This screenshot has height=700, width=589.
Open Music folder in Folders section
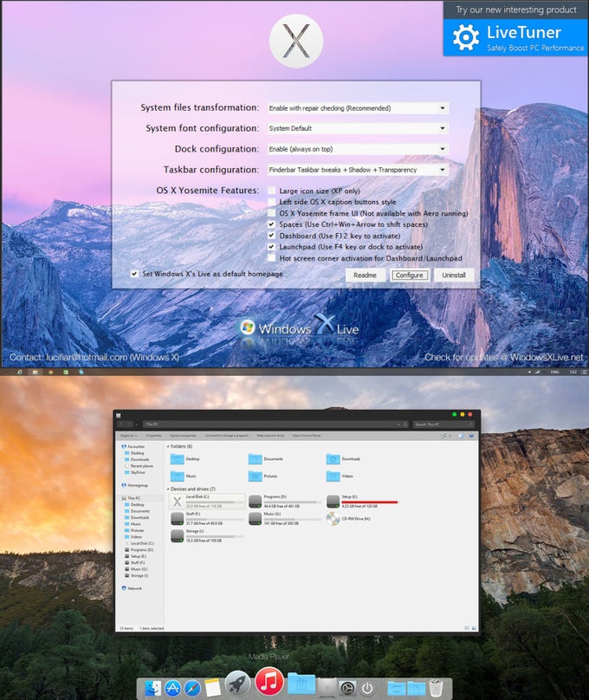(184, 476)
